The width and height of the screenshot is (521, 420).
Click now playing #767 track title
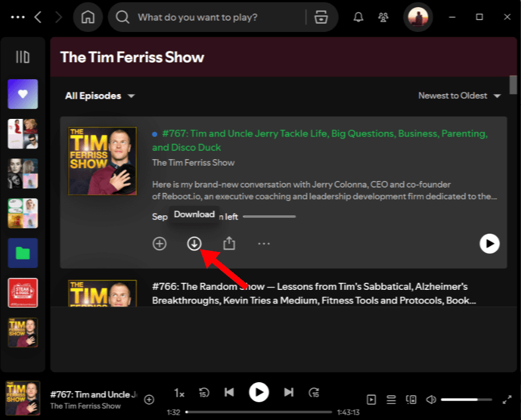(x=94, y=395)
